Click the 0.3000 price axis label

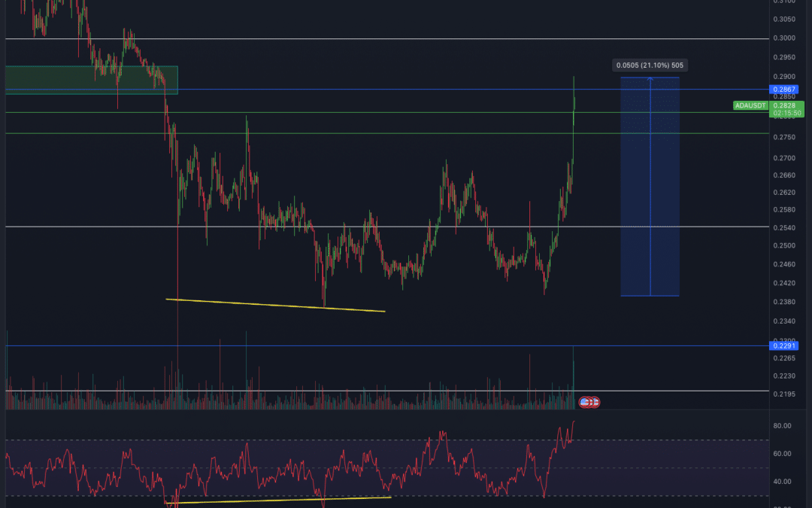click(784, 38)
